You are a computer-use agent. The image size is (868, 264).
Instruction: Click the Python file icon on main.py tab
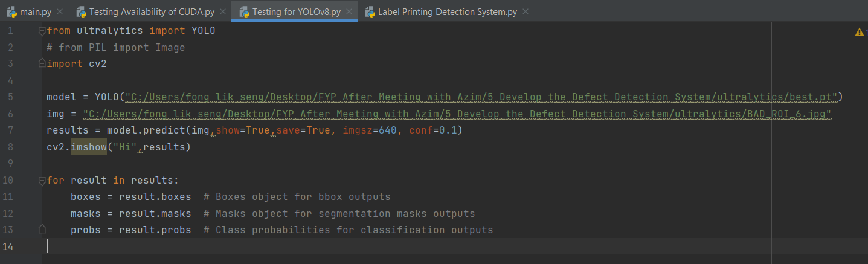pyautogui.click(x=11, y=11)
